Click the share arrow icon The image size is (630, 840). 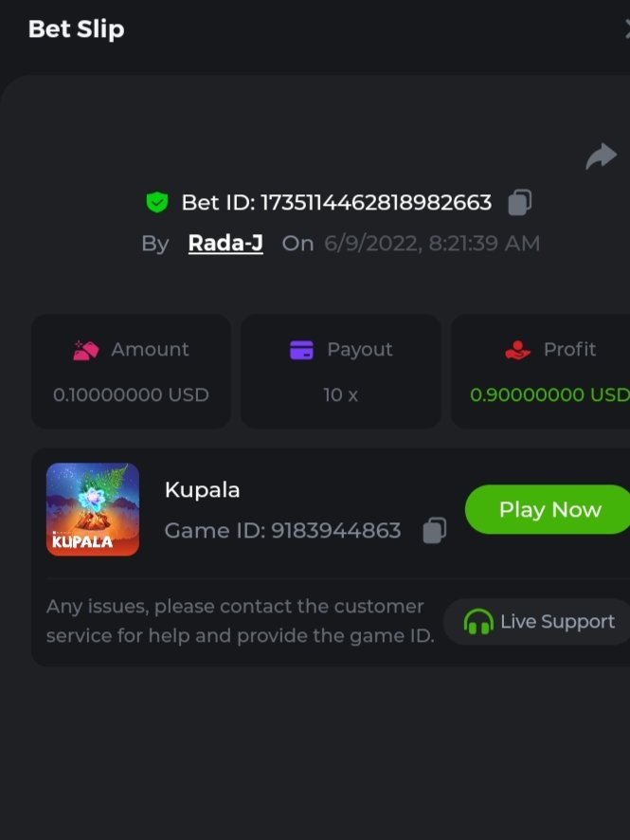coord(601,155)
